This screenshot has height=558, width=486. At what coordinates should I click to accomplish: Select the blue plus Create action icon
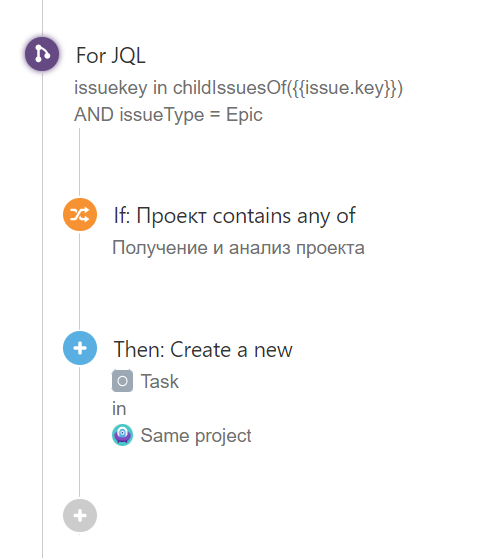[x=80, y=348]
